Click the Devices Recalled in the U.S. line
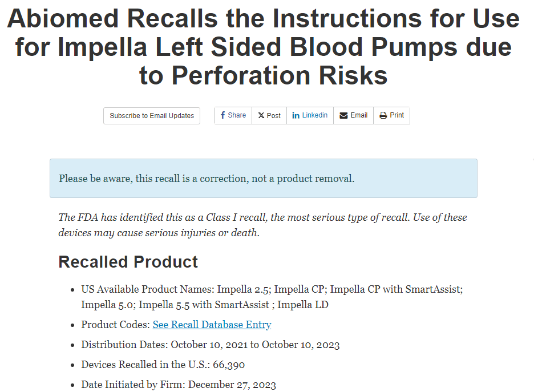 (x=163, y=365)
